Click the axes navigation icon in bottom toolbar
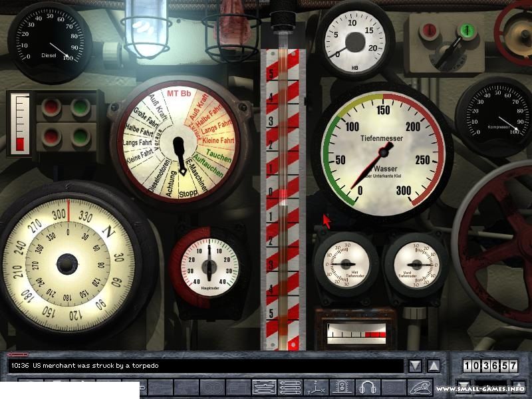The image size is (532, 399). (x=316, y=388)
